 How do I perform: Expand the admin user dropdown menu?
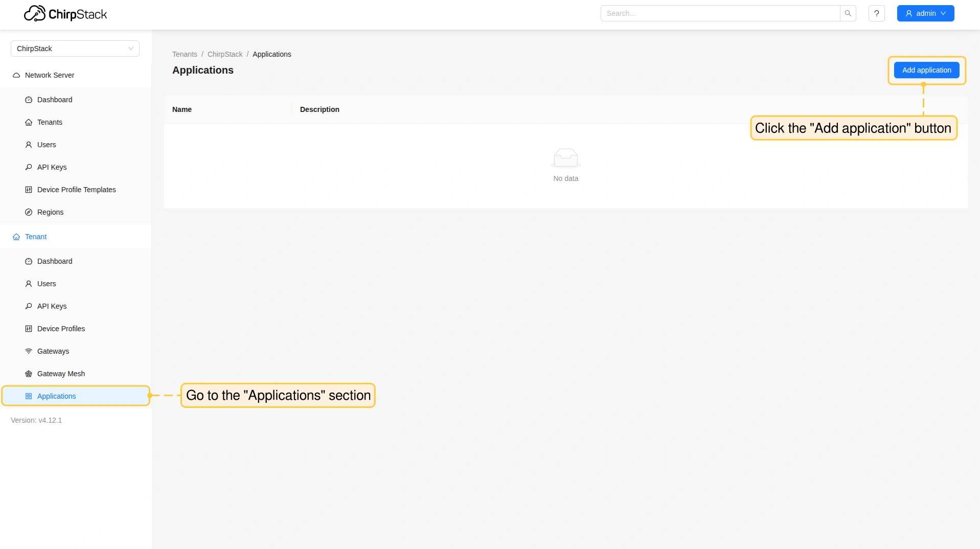(x=925, y=13)
